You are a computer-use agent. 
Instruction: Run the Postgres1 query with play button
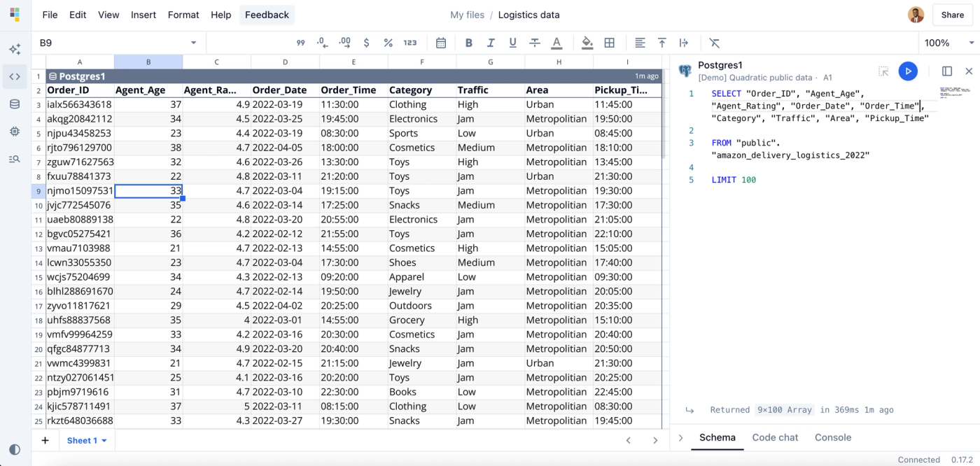pyautogui.click(x=908, y=71)
